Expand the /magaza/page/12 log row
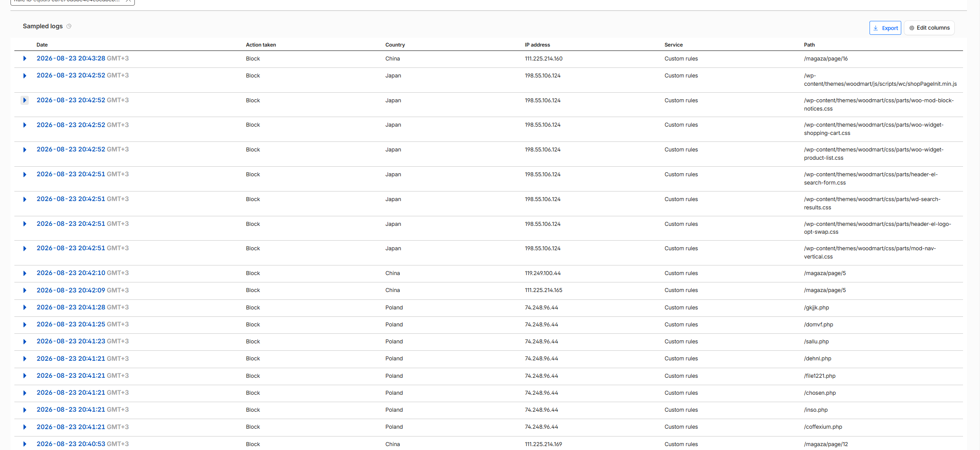 25,444
